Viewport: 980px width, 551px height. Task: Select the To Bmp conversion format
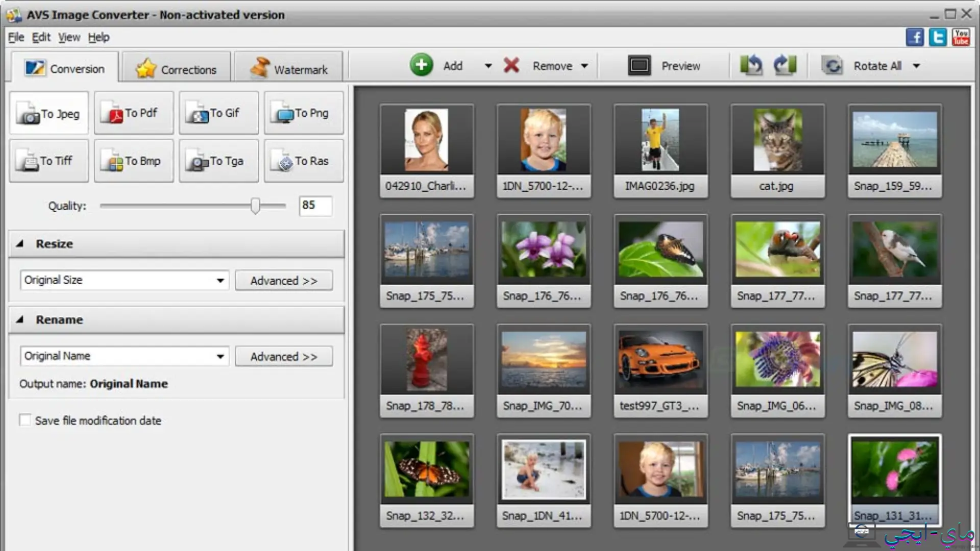point(134,161)
